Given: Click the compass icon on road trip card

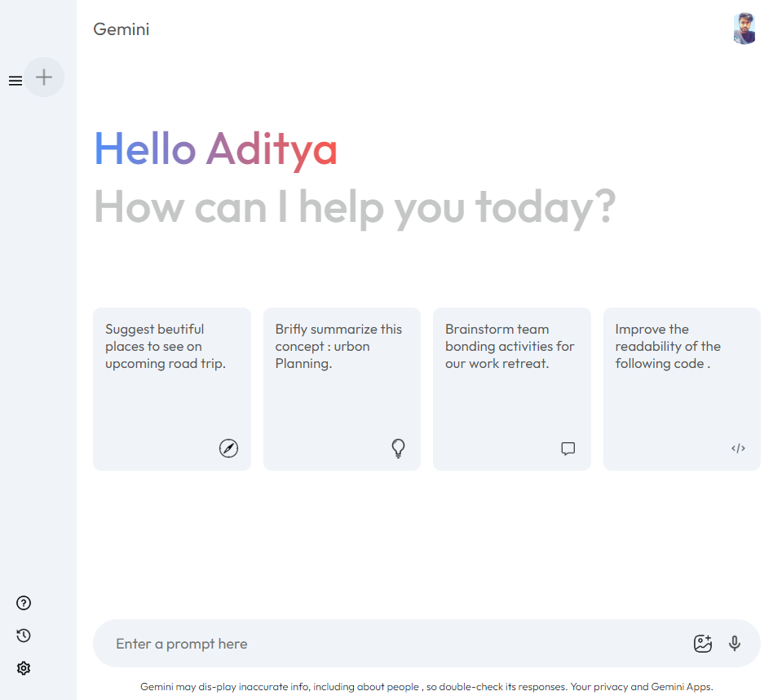Looking at the screenshot, I should tap(229, 448).
